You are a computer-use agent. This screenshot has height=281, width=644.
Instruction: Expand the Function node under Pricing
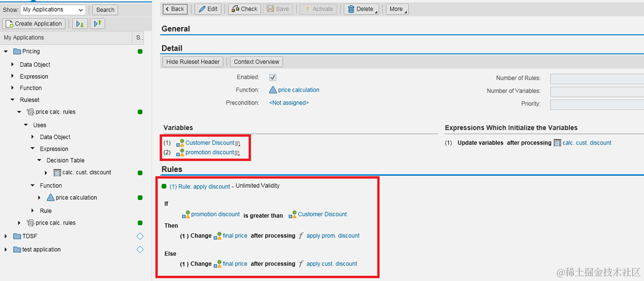[x=13, y=88]
